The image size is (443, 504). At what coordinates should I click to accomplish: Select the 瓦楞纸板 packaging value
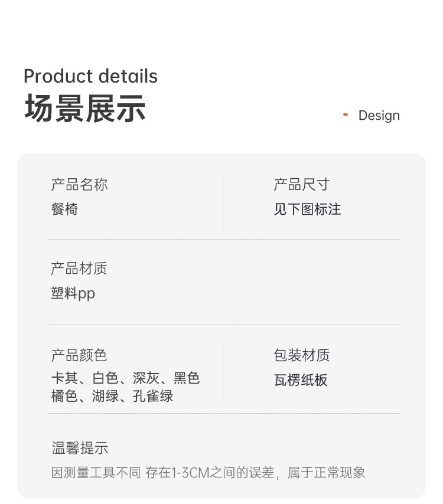tap(301, 380)
